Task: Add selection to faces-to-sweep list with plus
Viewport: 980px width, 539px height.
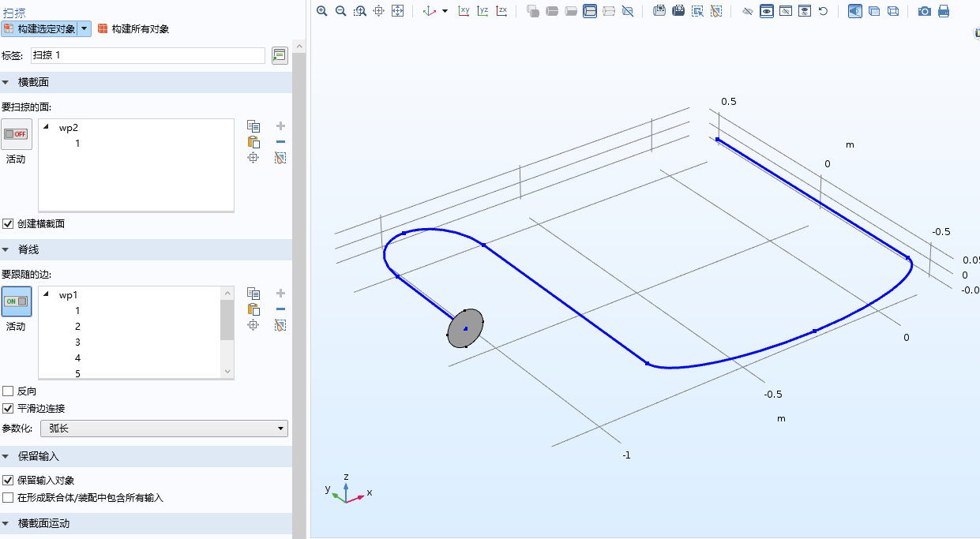Action: (x=280, y=126)
